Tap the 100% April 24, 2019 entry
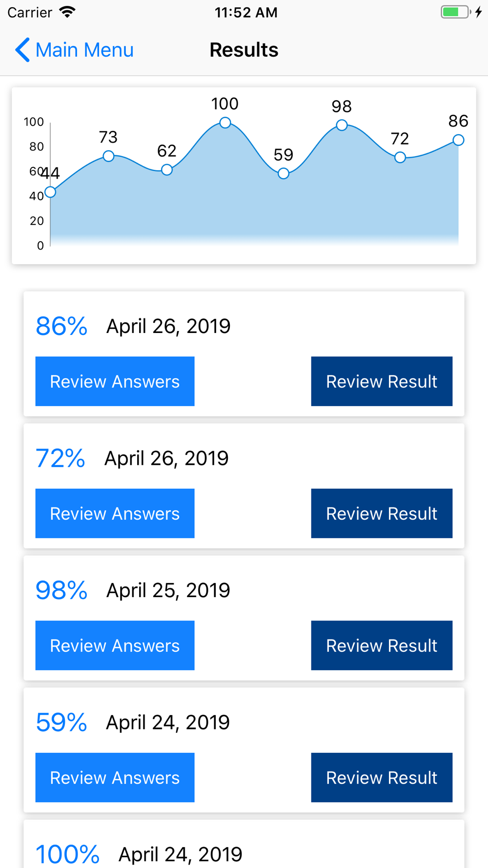Viewport: 488px width, 868px height. tap(244, 844)
